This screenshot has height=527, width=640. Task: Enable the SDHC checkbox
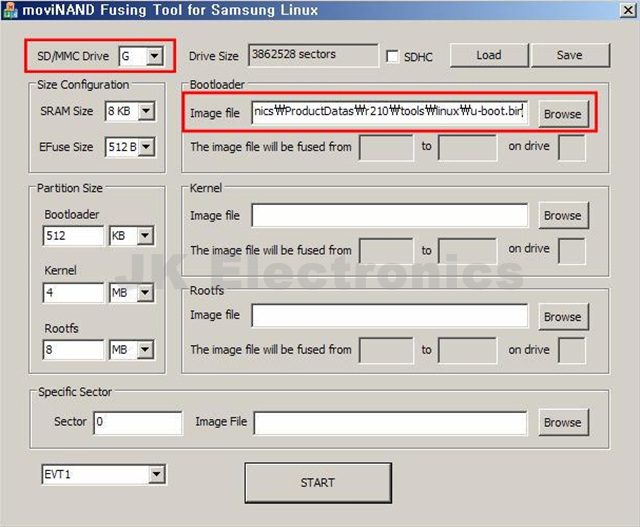point(392,56)
